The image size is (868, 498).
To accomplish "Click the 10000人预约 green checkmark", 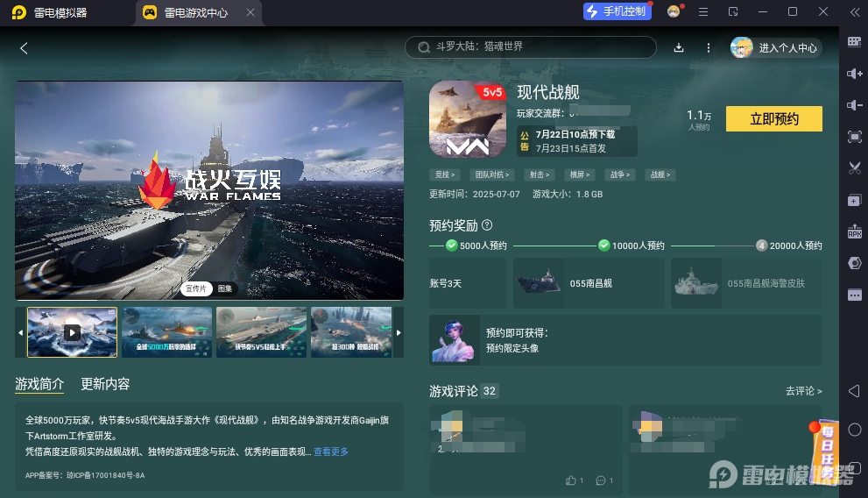I will pyautogui.click(x=604, y=245).
